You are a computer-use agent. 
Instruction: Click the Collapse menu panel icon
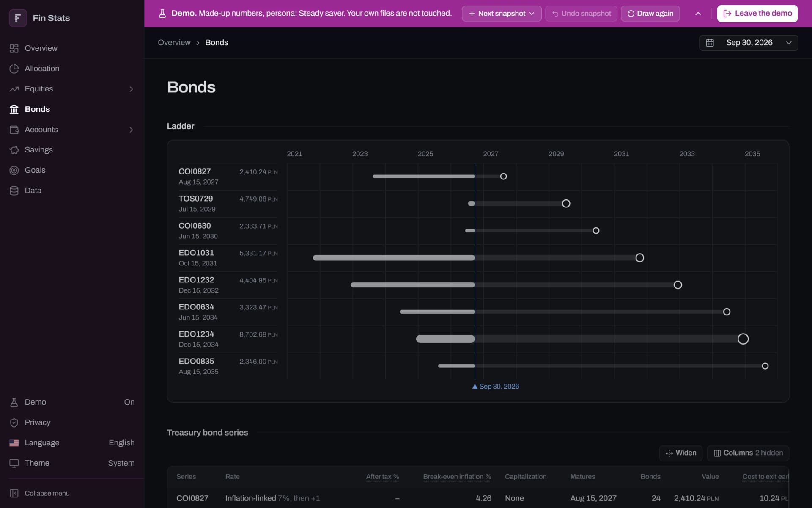coord(14,493)
